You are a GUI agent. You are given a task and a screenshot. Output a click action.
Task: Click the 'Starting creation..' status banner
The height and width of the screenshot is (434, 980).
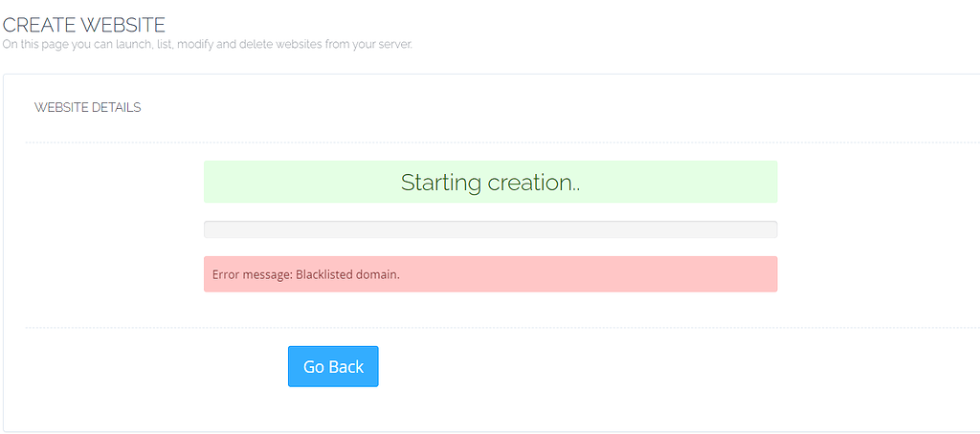[x=490, y=182]
